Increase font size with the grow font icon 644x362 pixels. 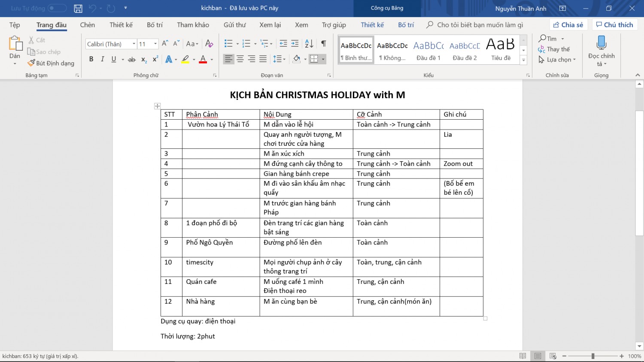click(165, 44)
